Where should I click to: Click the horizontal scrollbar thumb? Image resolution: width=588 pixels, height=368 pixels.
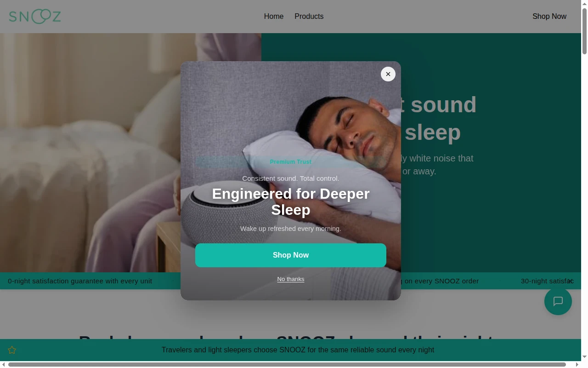point(287,364)
